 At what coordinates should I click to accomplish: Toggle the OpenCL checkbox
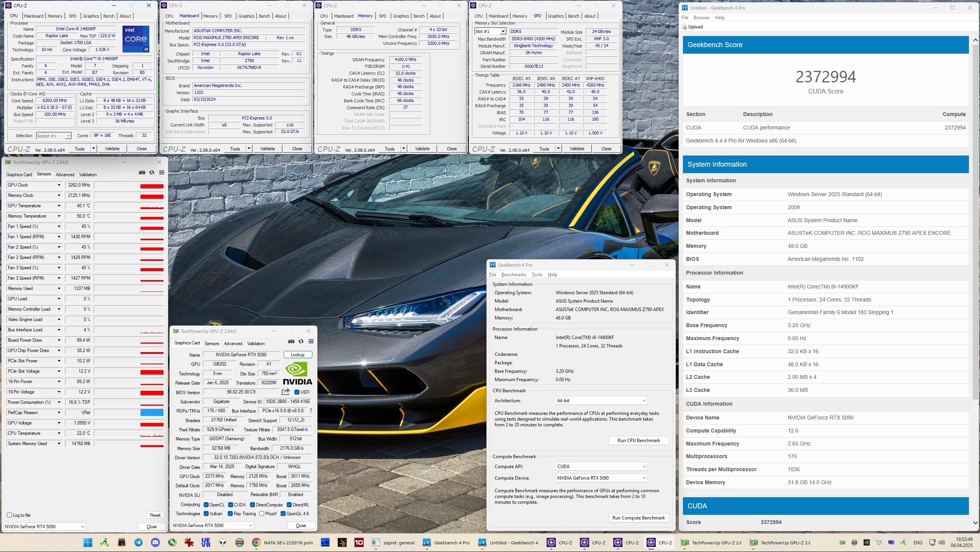coord(206,505)
